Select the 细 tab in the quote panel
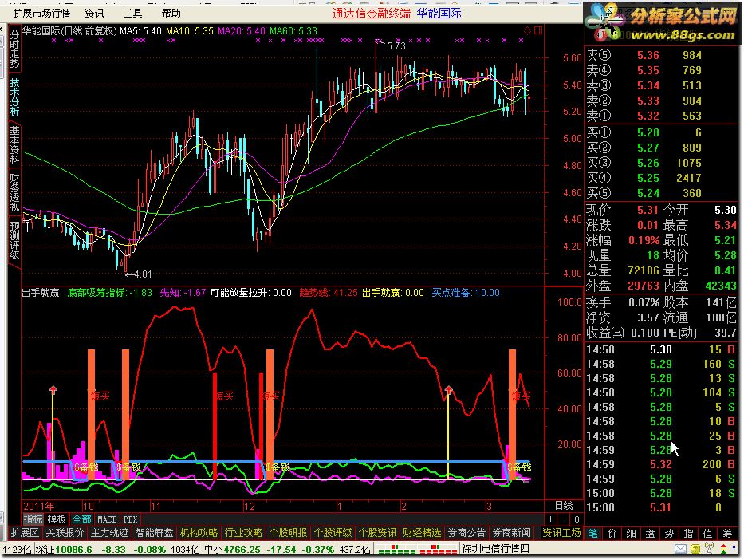This screenshot has width=744, height=560. click(631, 534)
